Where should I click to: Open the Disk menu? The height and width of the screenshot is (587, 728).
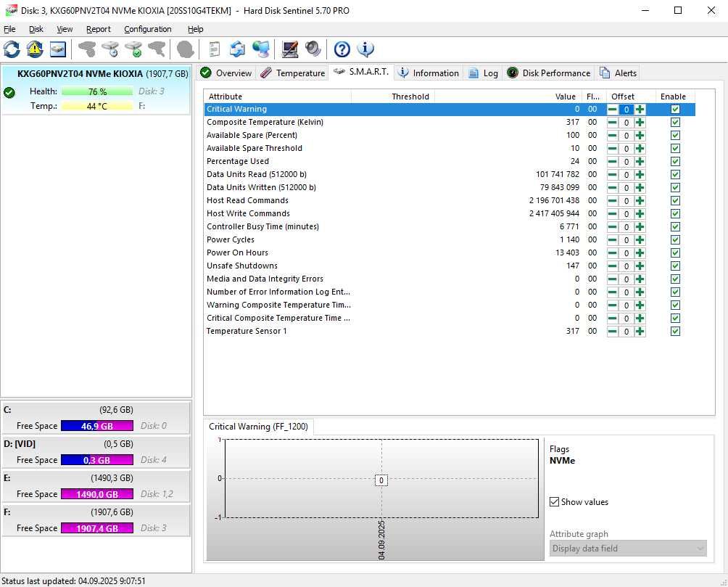(x=36, y=29)
